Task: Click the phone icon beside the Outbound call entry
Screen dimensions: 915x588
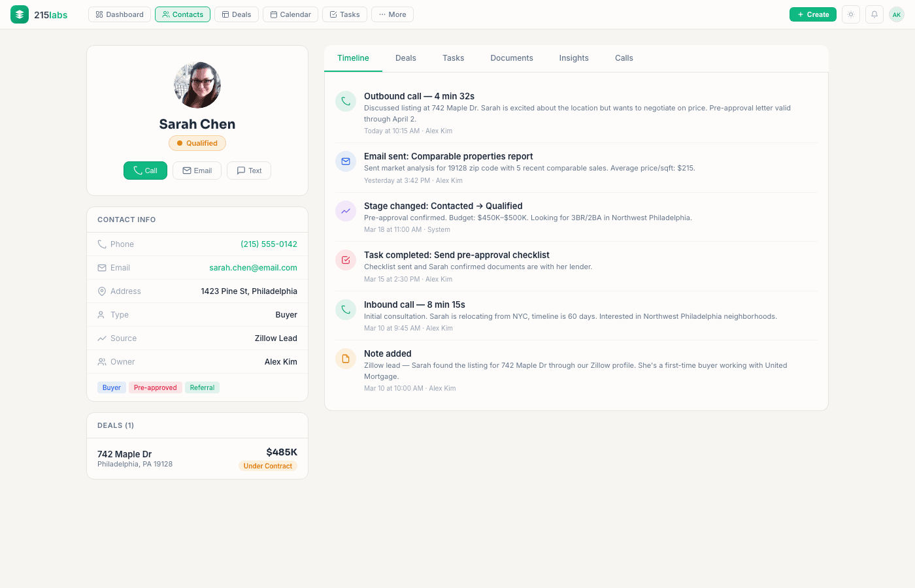Action: tap(345, 101)
